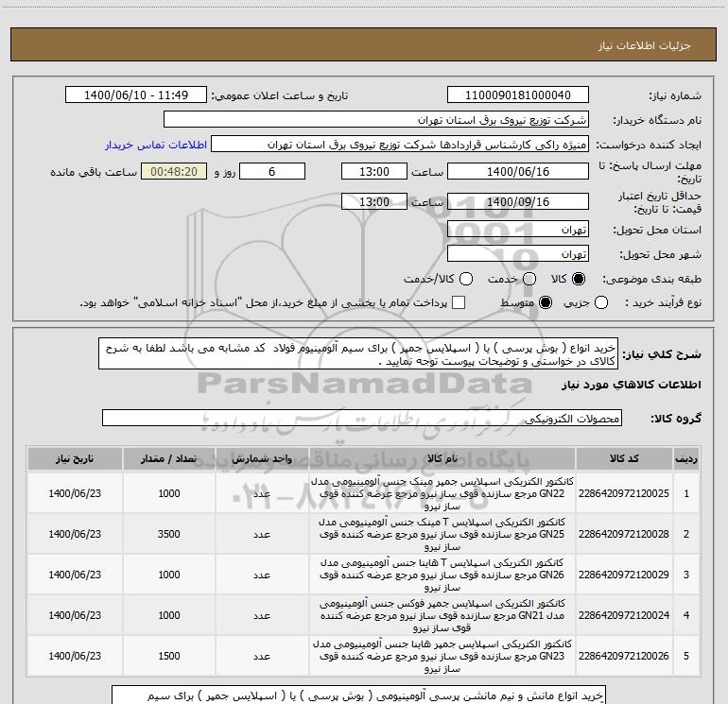This screenshot has width=728, height=704.
Task: Click the price validity date 1400/09/16
Action: (518, 201)
